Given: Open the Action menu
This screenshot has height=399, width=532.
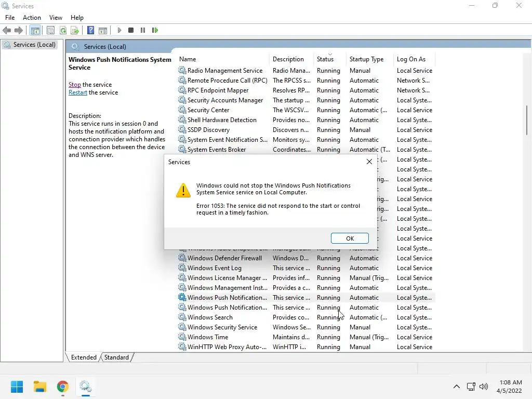Looking at the screenshot, I should click(32, 18).
